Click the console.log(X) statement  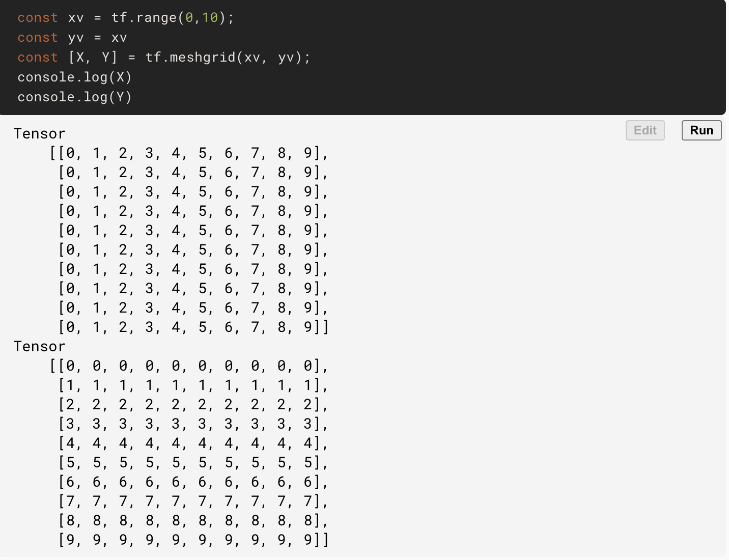74,77
